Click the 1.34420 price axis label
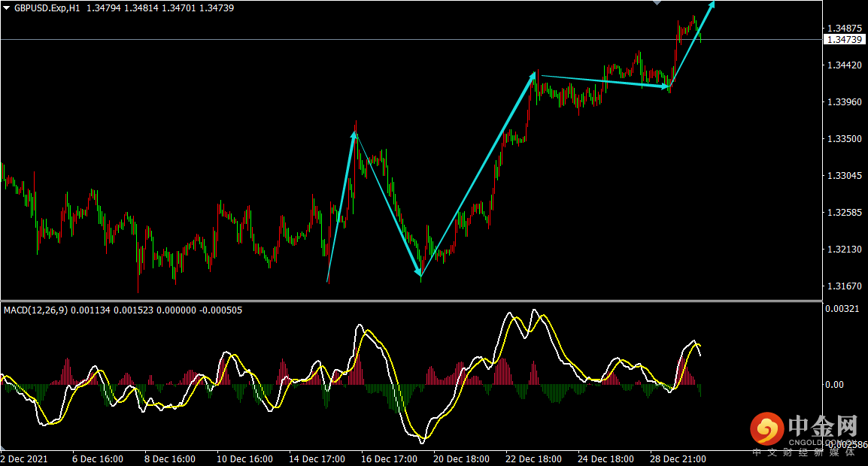 844,65
